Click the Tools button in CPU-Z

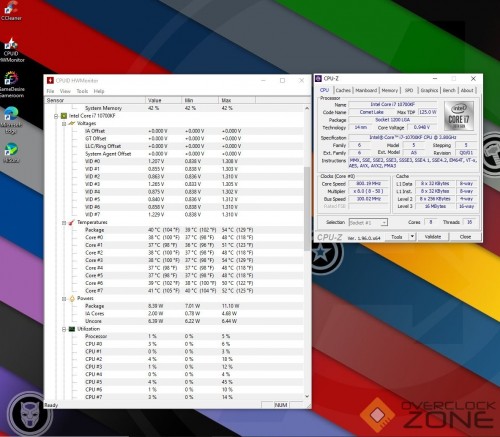(x=397, y=236)
